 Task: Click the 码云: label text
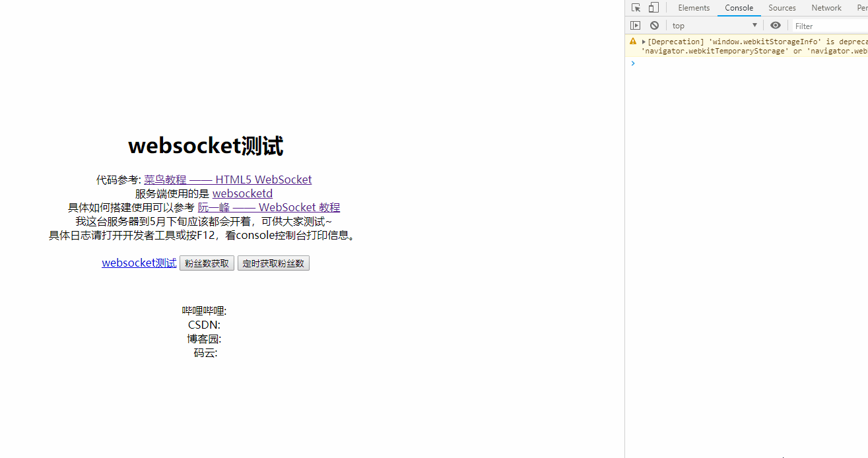(x=205, y=353)
